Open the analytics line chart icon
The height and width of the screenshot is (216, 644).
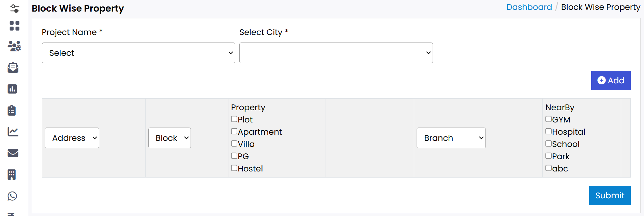coord(13,132)
